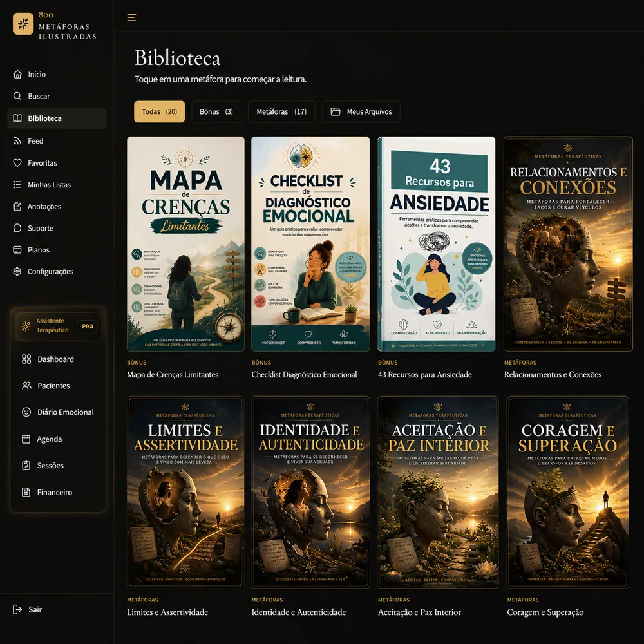
Task: Open the Limites e Assertividade cover
Action: (x=185, y=493)
